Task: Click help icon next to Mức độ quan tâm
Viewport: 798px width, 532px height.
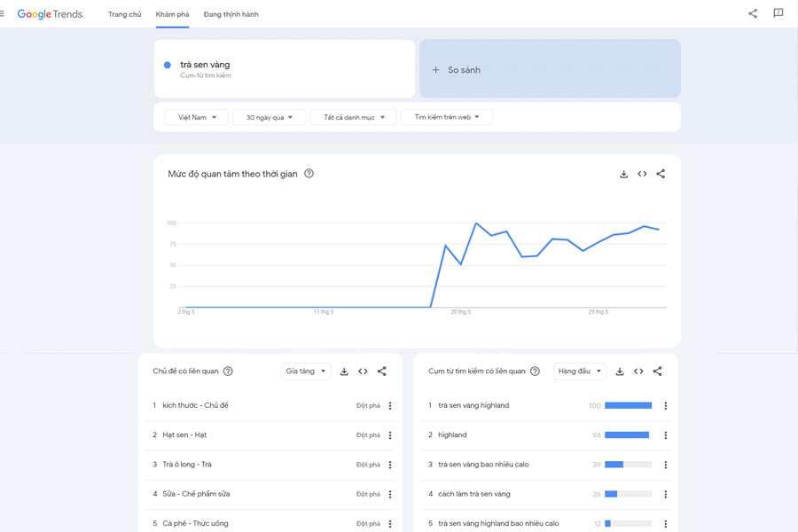Action: pyautogui.click(x=309, y=174)
